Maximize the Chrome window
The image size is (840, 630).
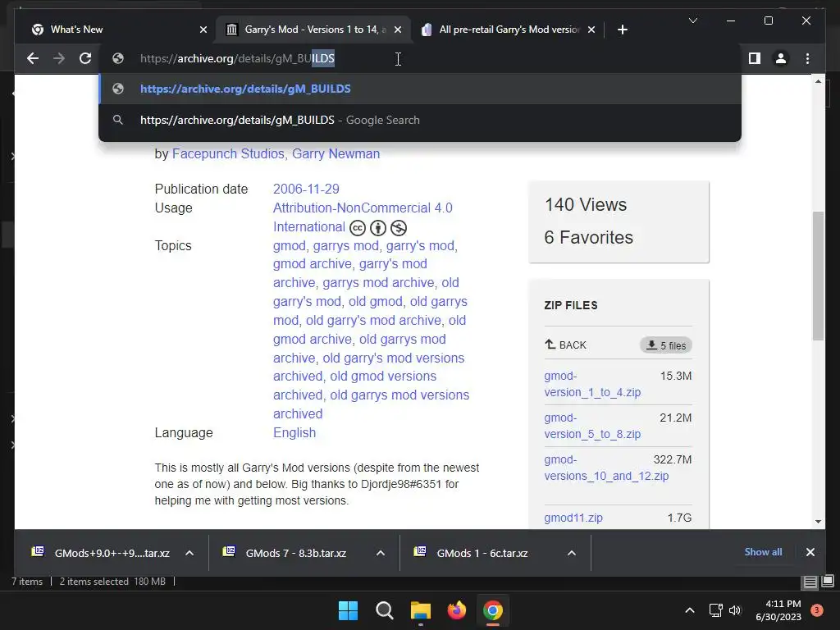click(768, 21)
